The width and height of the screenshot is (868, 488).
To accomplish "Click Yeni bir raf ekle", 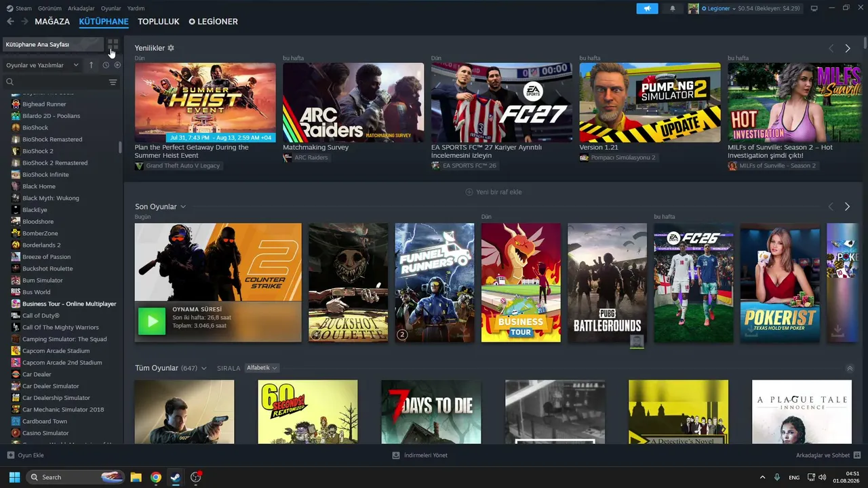I will [x=494, y=192].
